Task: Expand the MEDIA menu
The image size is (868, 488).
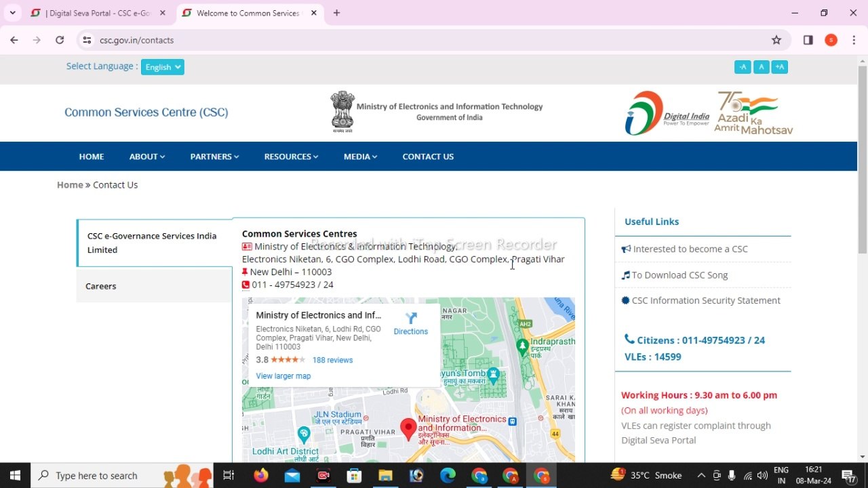Action: coord(360,157)
